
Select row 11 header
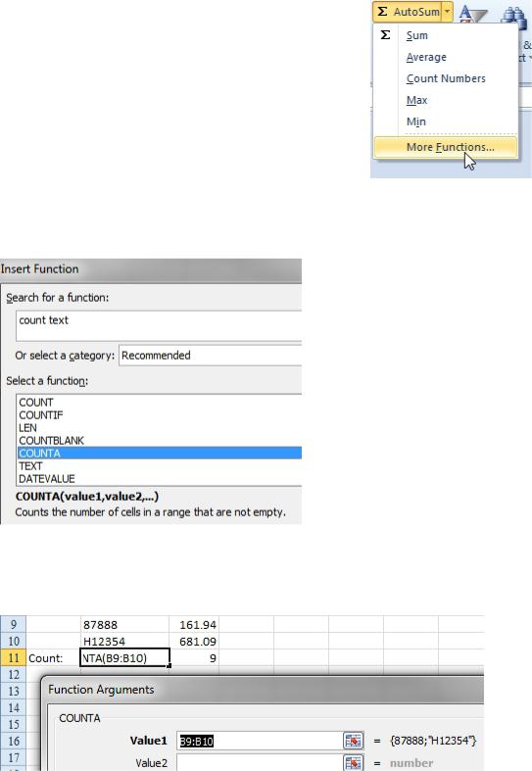pyautogui.click(x=13, y=658)
